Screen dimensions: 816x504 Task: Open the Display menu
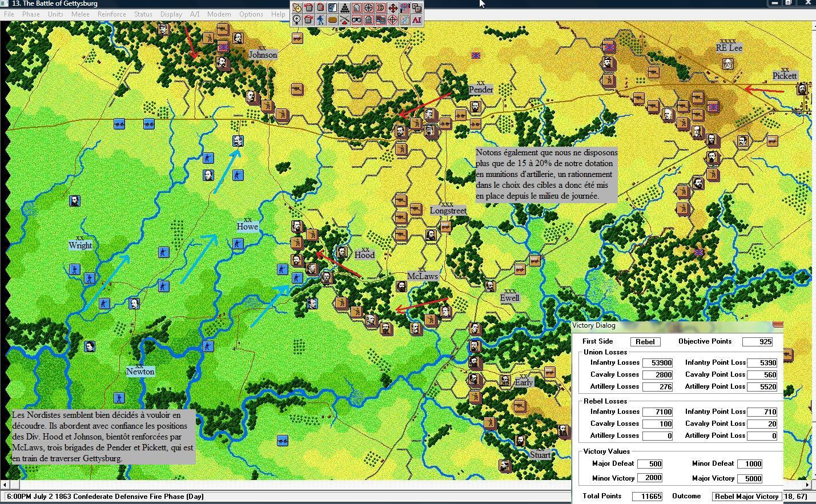coord(171,14)
